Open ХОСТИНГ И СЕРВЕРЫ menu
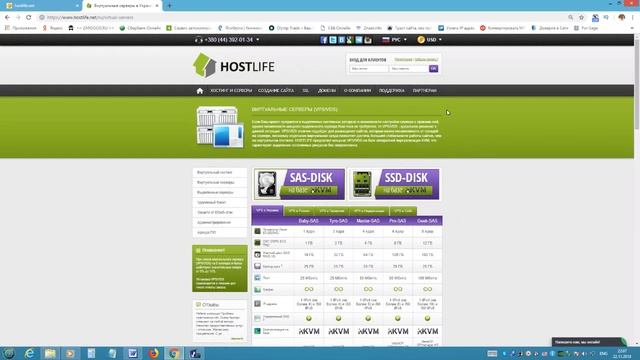The width and height of the screenshot is (640, 360). [231, 91]
